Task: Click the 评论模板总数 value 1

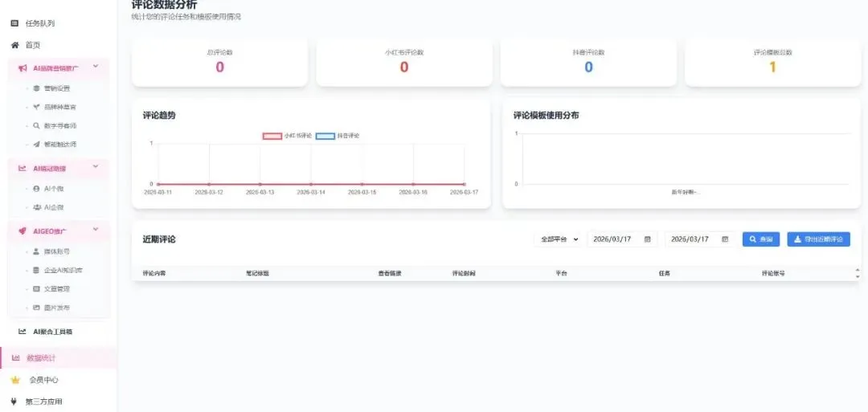Action: point(773,67)
